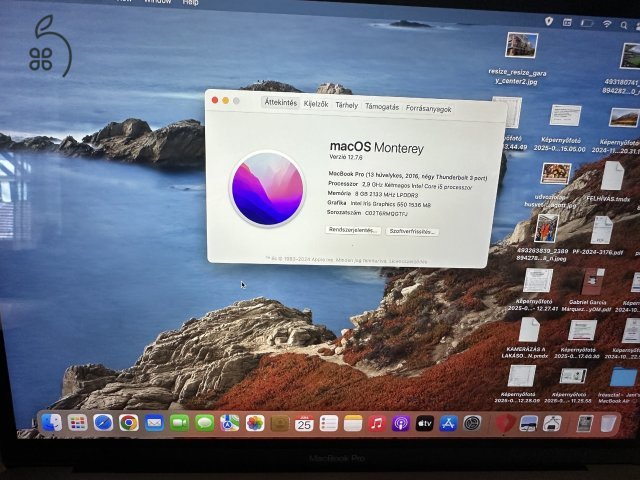The width and height of the screenshot is (640, 480).
Task: Click the Szoftverfrissítés… button
Action: pyautogui.click(x=412, y=231)
